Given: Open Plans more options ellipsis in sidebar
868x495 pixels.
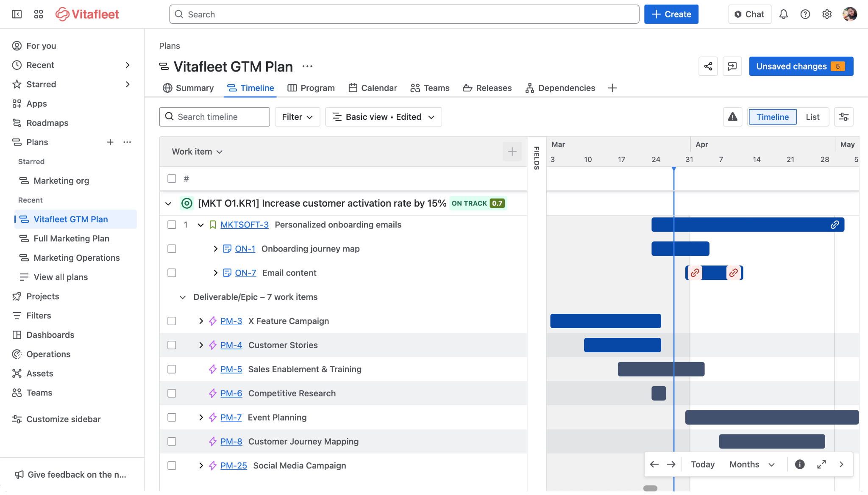Looking at the screenshot, I should (127, 142).
